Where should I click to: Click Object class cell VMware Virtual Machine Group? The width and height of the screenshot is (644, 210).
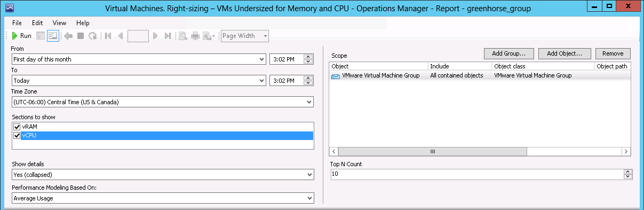(x=533, y=76)
